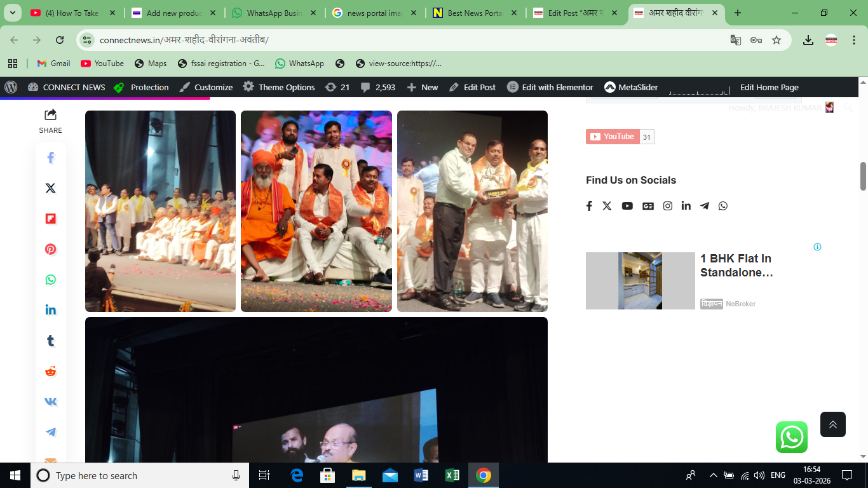Share the post on Telegram via sidebar
Screen dimensions: 868x488
point(50,431)
